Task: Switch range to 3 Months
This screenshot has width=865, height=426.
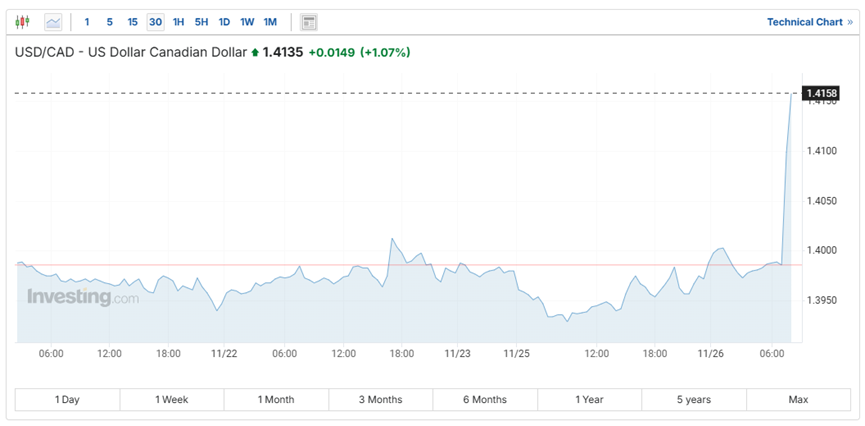Action: coord(380,400)
